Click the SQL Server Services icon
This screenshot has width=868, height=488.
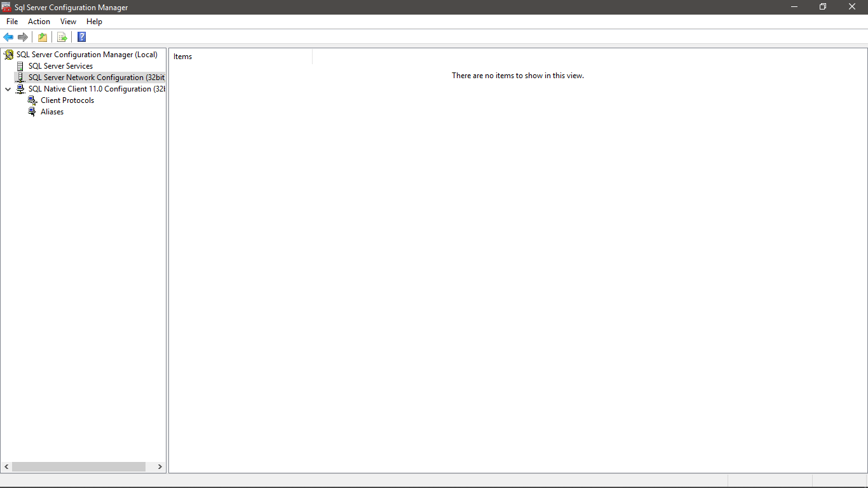pos(20,66)
